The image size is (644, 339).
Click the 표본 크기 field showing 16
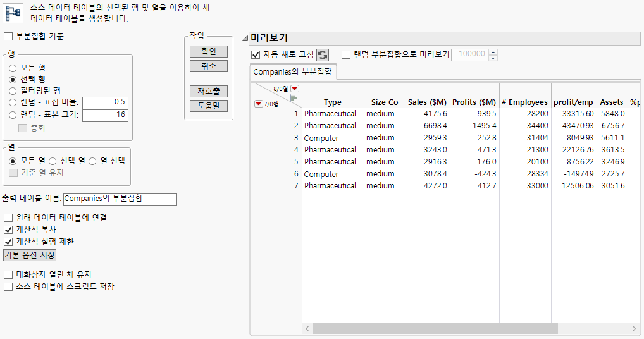pos(105,115)
